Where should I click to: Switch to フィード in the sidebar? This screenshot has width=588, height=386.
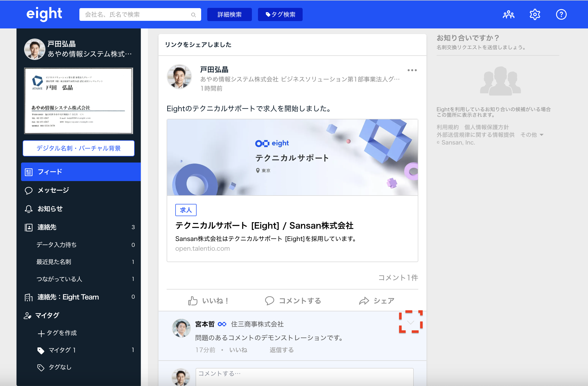(x=49, y=172)
